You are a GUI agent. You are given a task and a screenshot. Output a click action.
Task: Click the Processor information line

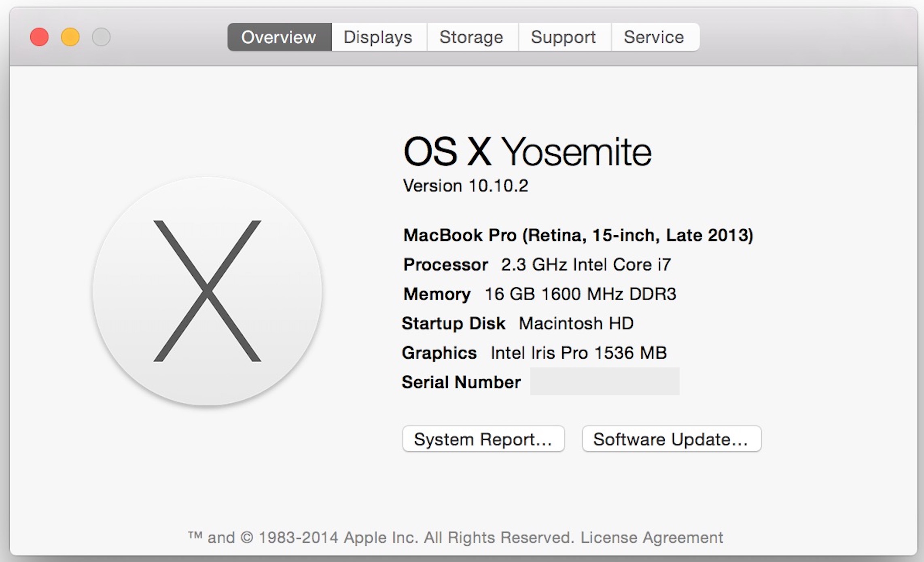click(537, 265)
